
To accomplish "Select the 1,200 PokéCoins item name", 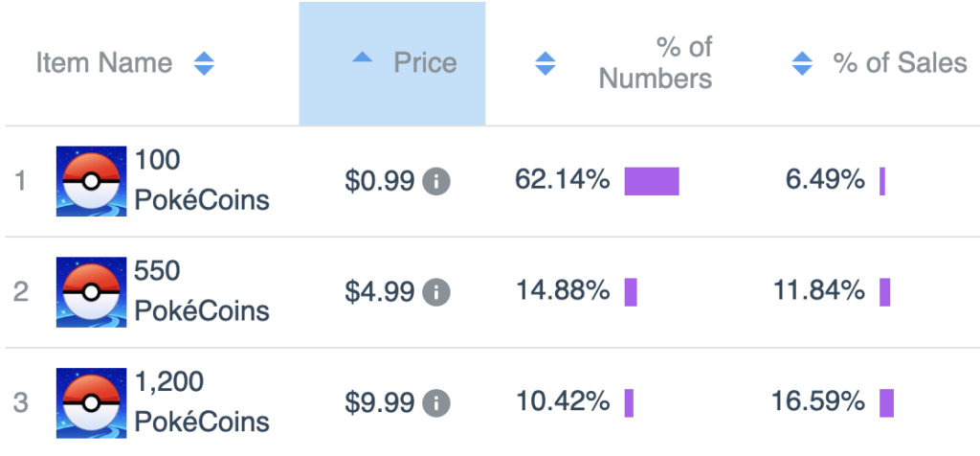I will click(202, 401).
